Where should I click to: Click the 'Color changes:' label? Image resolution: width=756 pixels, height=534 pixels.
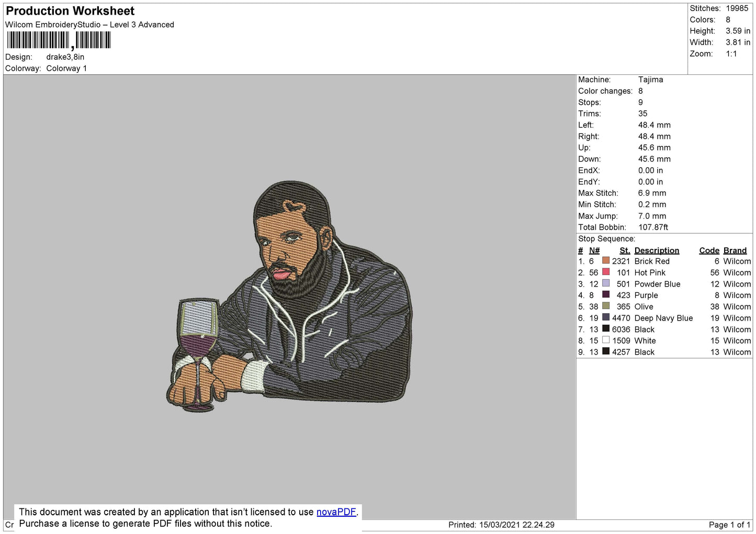tap(605, 91)
